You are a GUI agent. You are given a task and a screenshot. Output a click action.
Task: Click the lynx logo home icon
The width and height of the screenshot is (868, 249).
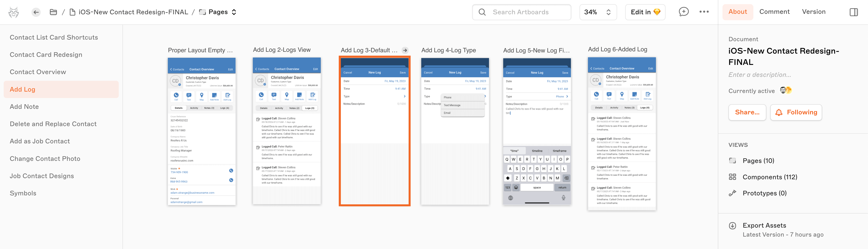(13, 12)
